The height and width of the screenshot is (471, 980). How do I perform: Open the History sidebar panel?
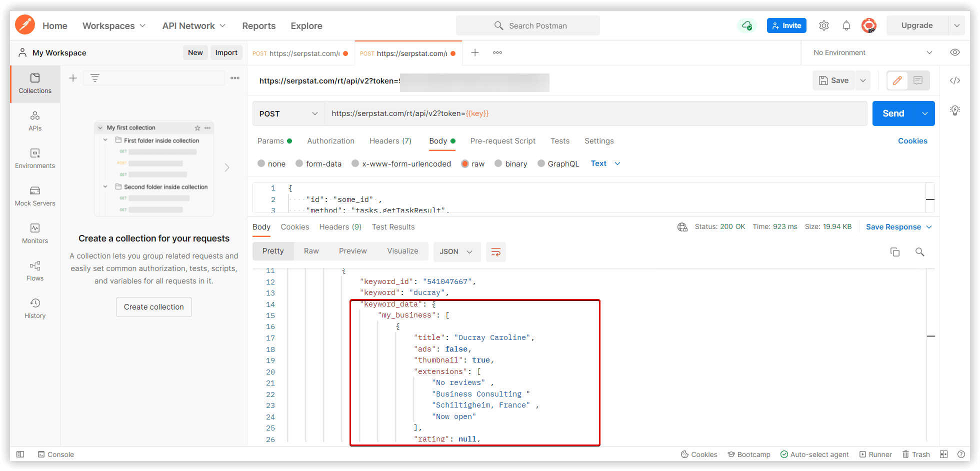[x=35, y=308]
